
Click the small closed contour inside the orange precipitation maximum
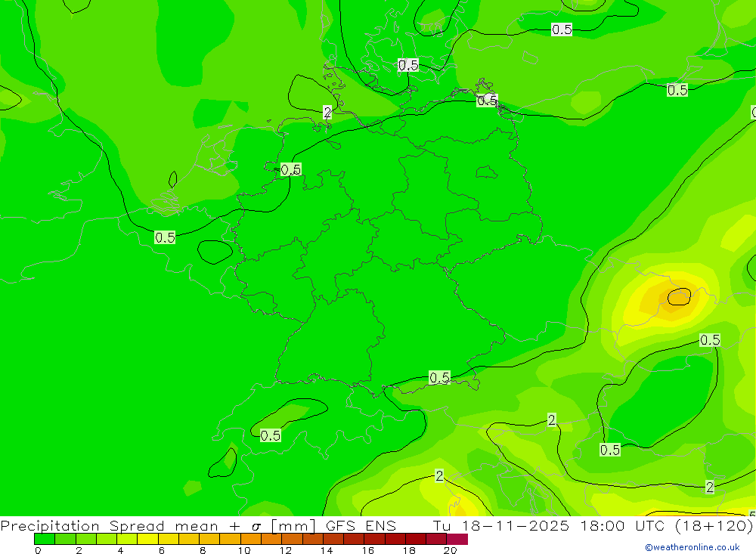click(x=679, y=297)
